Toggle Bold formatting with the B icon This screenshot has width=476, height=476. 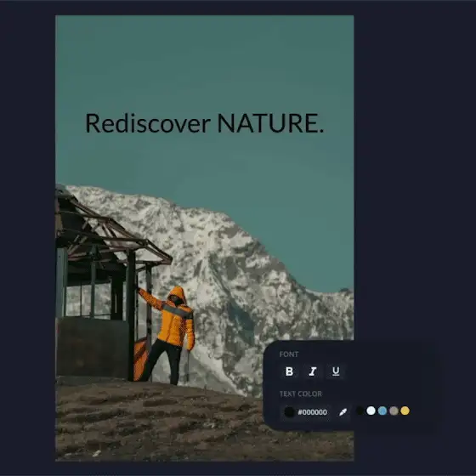point(289,371)
